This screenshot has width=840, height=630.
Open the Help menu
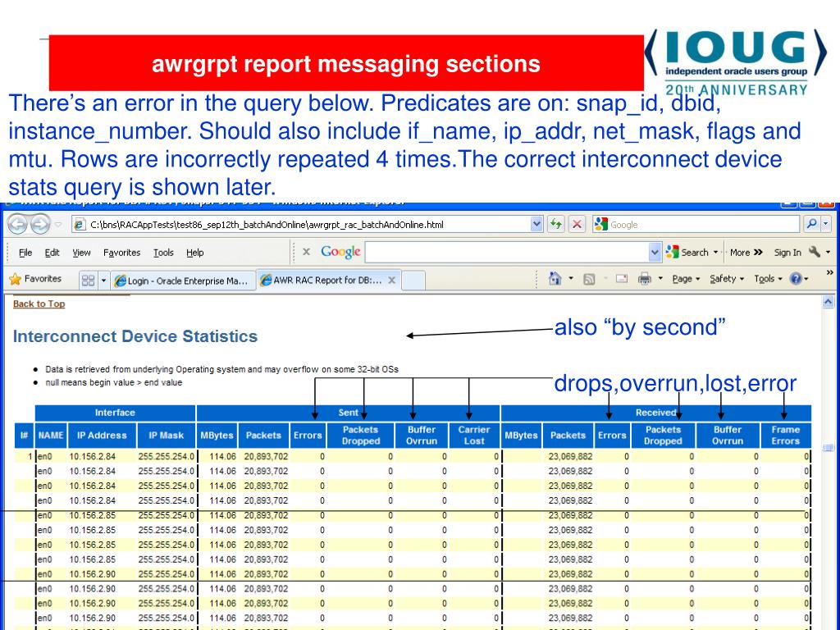[x=195, y=253]
